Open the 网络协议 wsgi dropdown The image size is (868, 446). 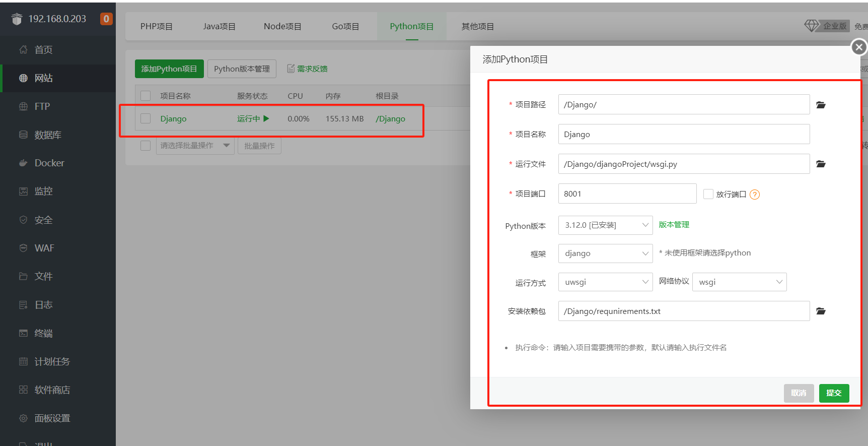point(740,282)
